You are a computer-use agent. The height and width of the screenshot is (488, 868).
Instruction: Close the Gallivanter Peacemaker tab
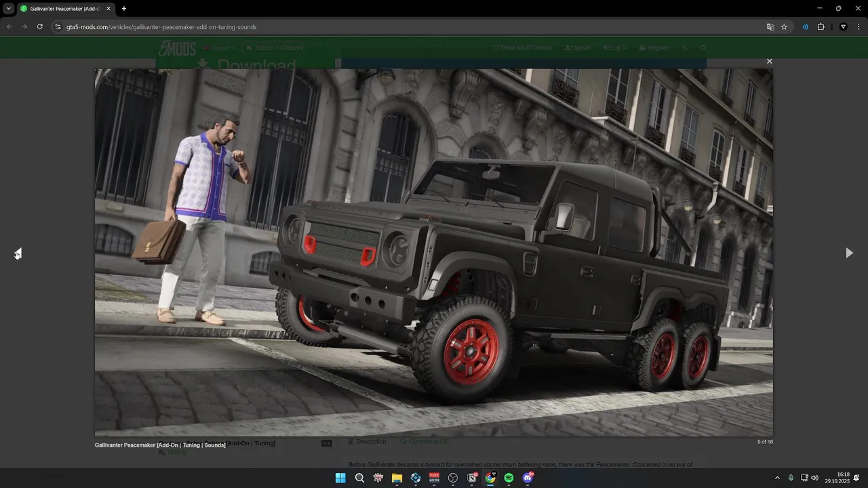coord(108,9)
